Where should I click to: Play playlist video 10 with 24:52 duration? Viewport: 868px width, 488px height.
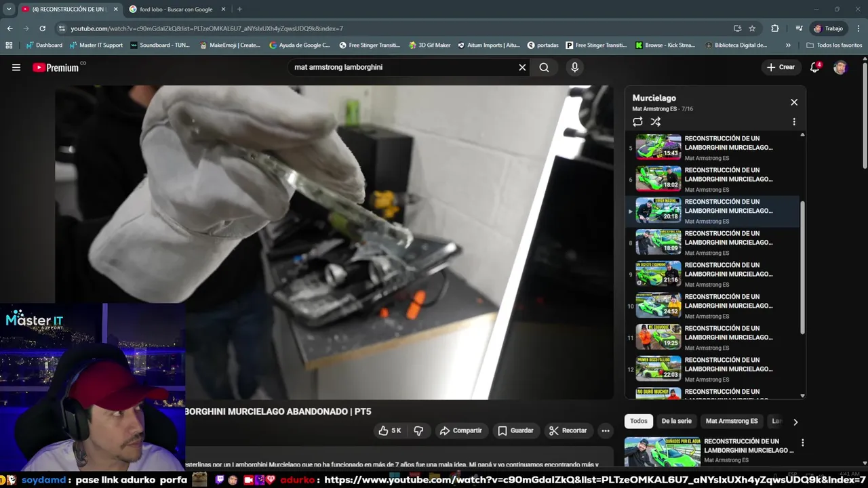click(x=713, y=306)
